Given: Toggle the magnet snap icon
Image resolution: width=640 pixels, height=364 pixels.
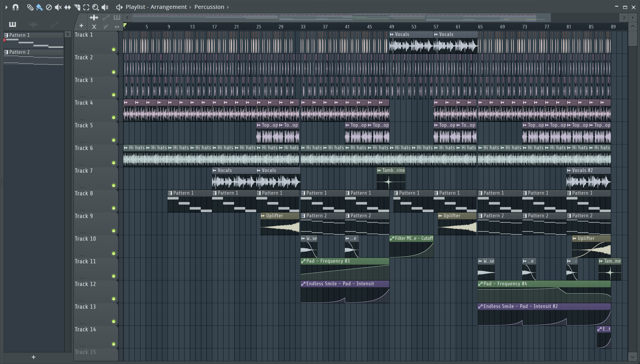Looking at the screenshot, I should coord(16,7).
